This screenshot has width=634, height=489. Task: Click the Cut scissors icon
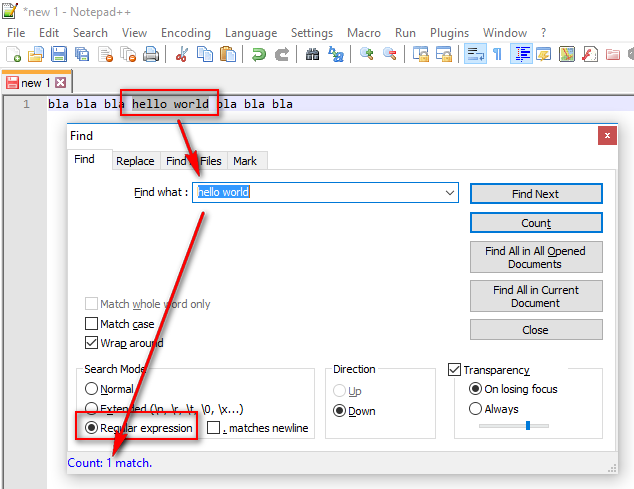pyautogui.click(x=182, y=54)
